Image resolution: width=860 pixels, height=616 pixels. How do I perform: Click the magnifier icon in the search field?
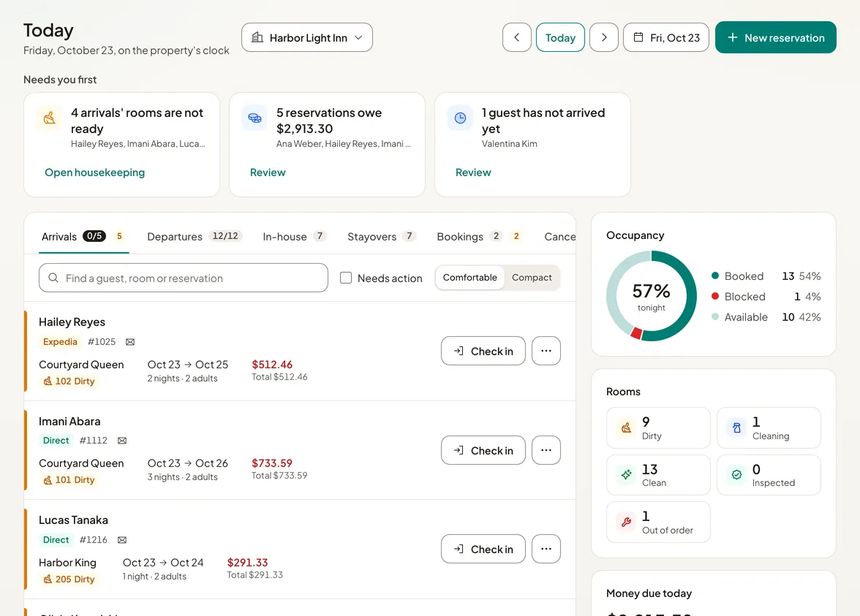point(53,278)
